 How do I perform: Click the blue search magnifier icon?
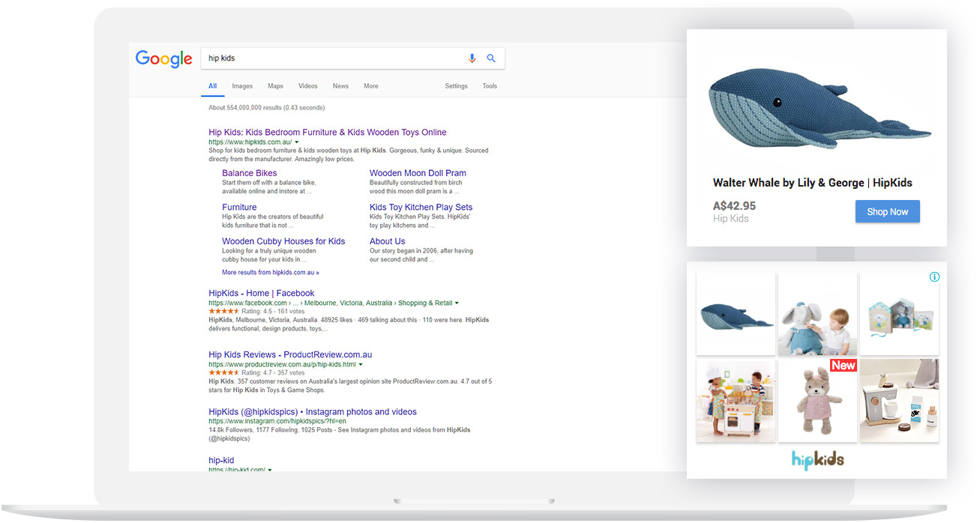(491, 58)
